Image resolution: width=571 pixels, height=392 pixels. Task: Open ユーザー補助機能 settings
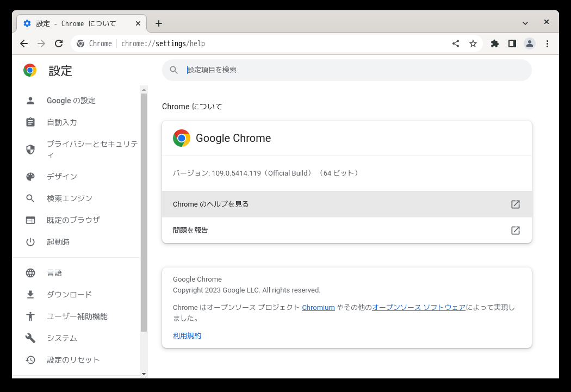77,316
